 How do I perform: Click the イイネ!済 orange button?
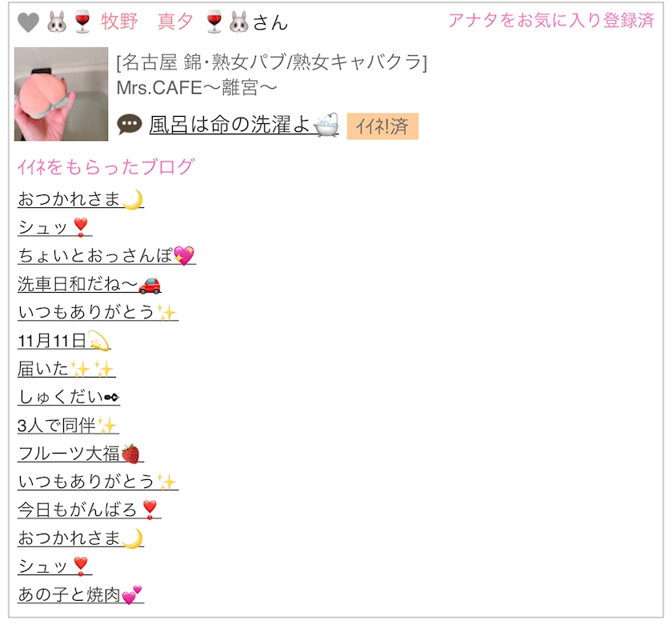tap(382, 126)
